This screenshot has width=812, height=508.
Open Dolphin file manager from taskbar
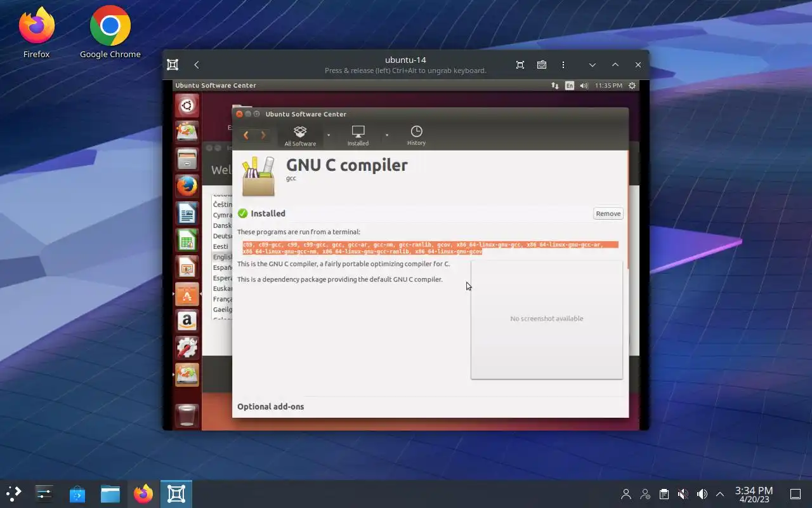point(110,494)
